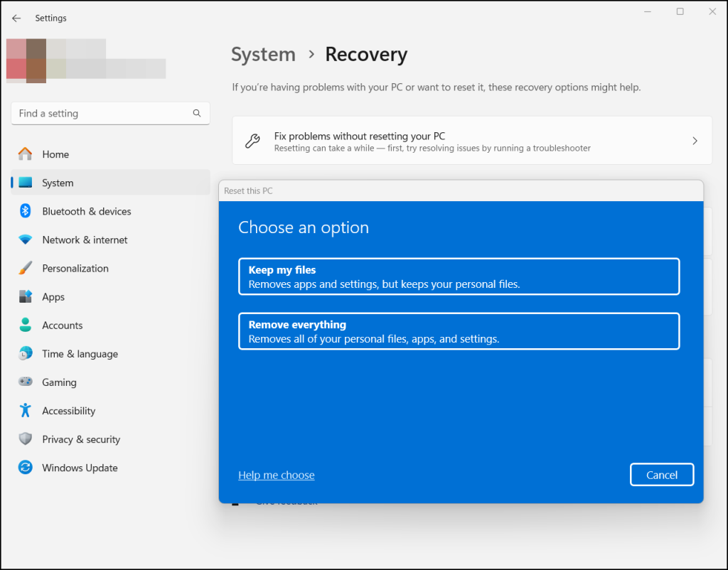Open the "Help me choose" link

click(x=276, y=475)
